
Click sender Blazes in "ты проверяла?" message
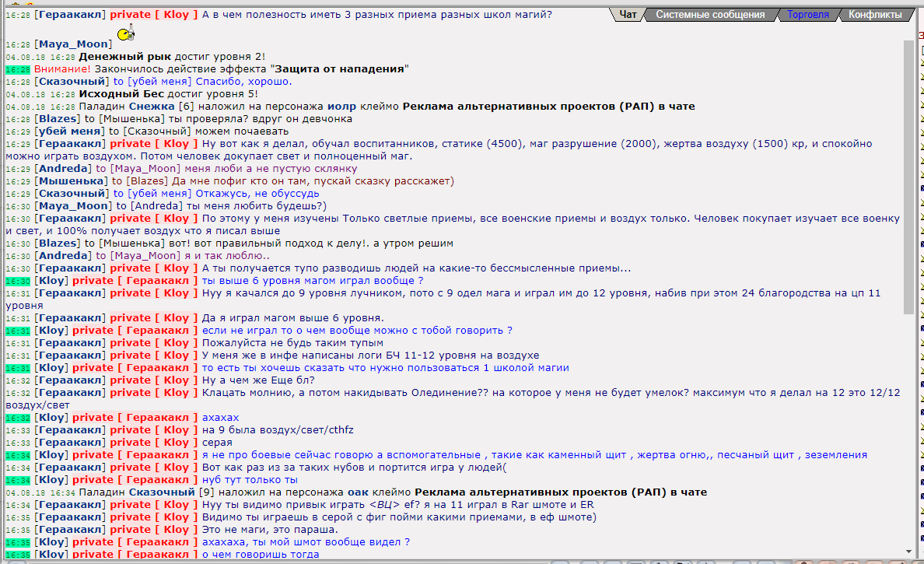(57, 118)
